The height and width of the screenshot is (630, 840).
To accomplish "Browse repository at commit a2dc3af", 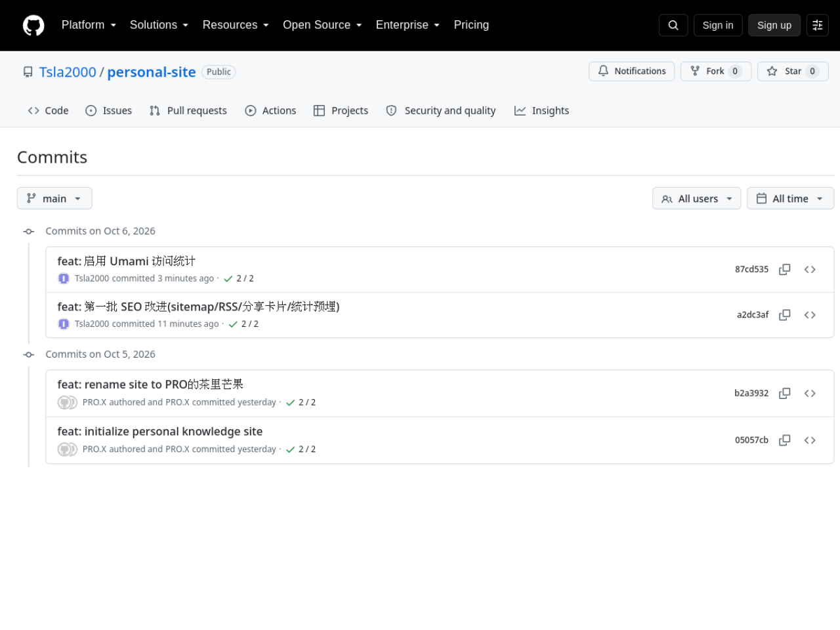I will point(810,315).
